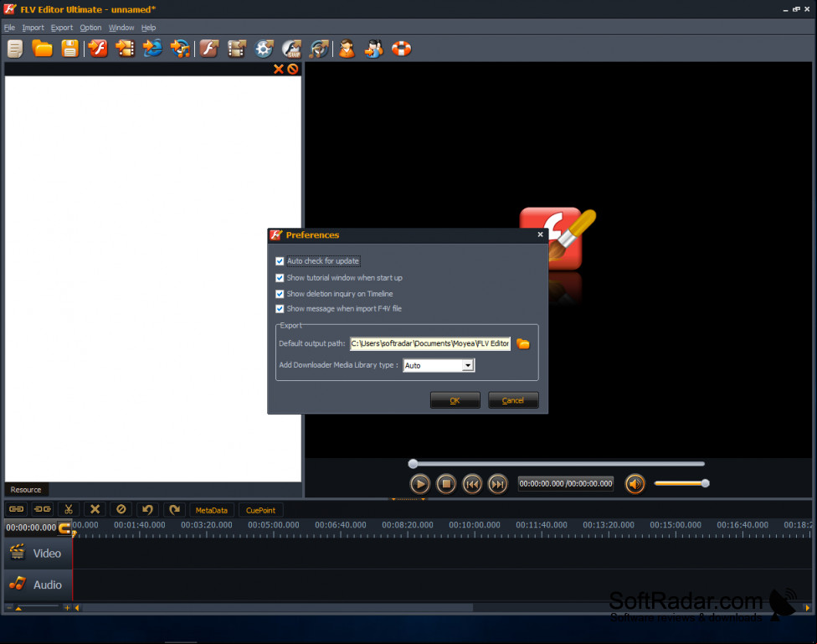Open the File menu
Viewport: 817px width, 644px height.
pyautogui.click(x=9, y=28)
